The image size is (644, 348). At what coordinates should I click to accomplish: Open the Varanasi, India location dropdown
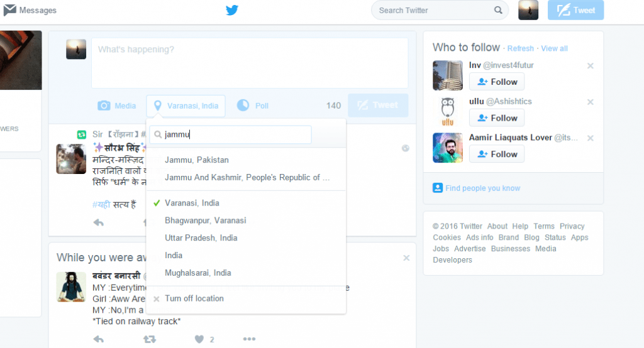point(186,106)
